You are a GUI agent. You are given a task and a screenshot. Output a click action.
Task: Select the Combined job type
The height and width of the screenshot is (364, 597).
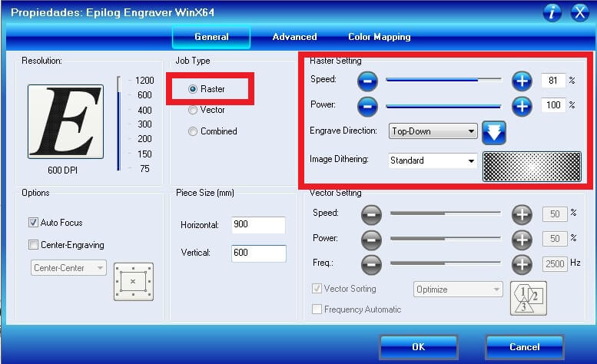pos(193,131)
